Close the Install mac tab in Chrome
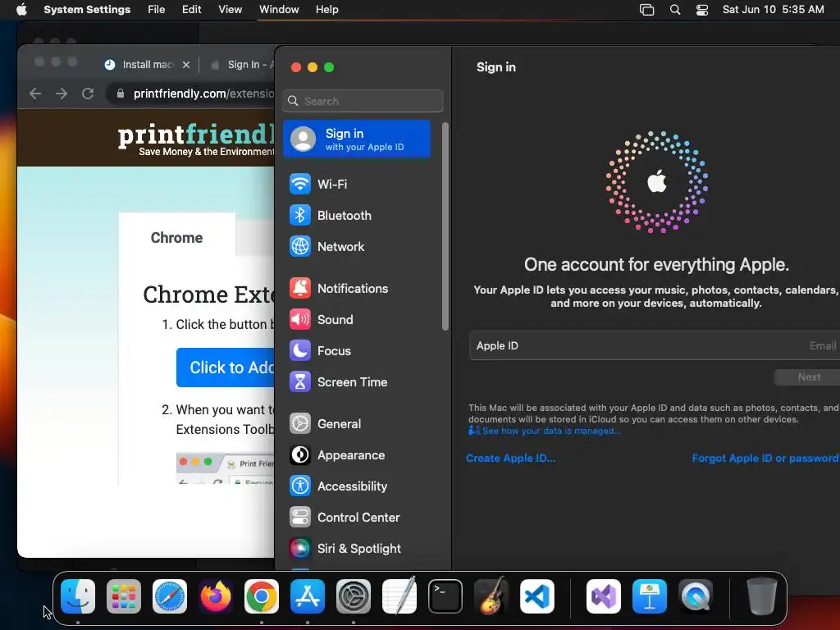 [186, 65]
